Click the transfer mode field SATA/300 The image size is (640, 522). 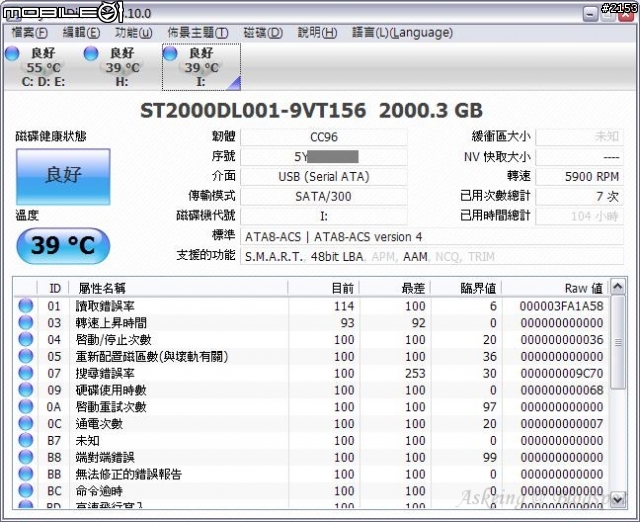tap(324, 196)
